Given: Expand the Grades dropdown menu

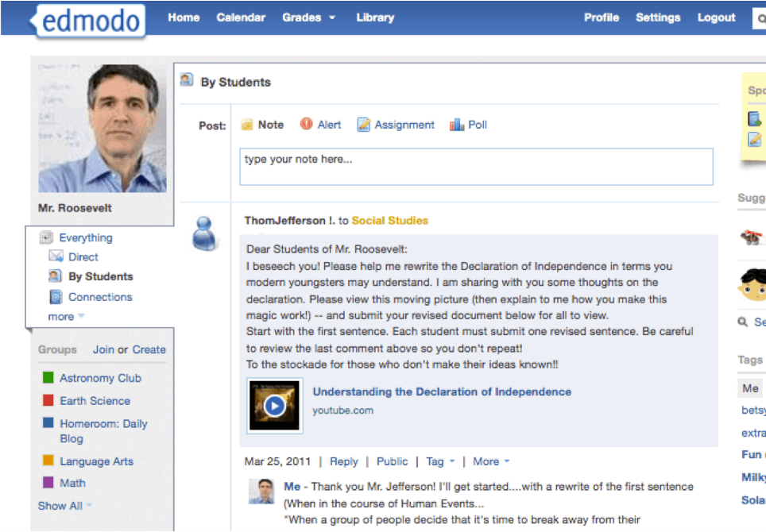Looking at the screenshot, I should (x=309, y=17).
